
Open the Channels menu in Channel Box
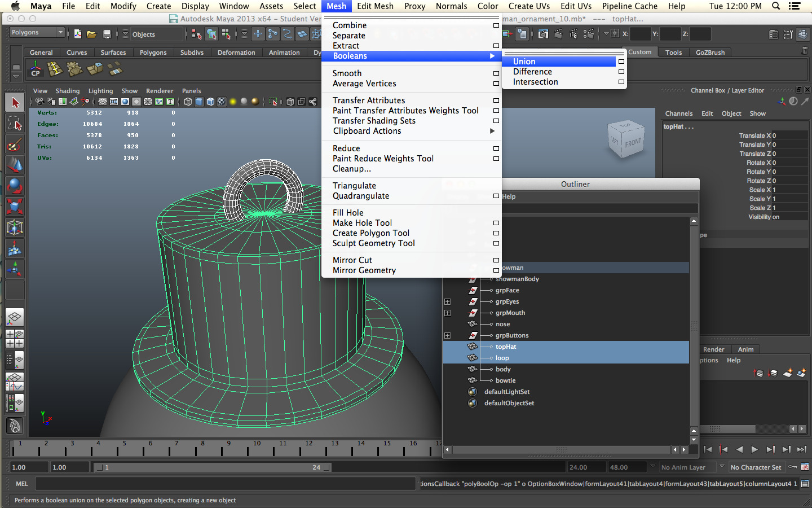coord(678,113)
